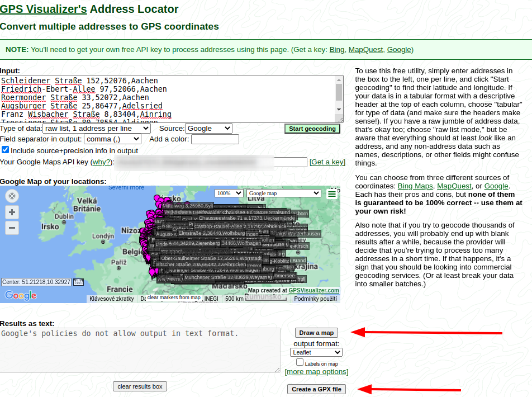The height and width of the screenshot is (397, 532).
Task: Open the GPSVisualizer.com link on the map
Action: pos(314,290)
